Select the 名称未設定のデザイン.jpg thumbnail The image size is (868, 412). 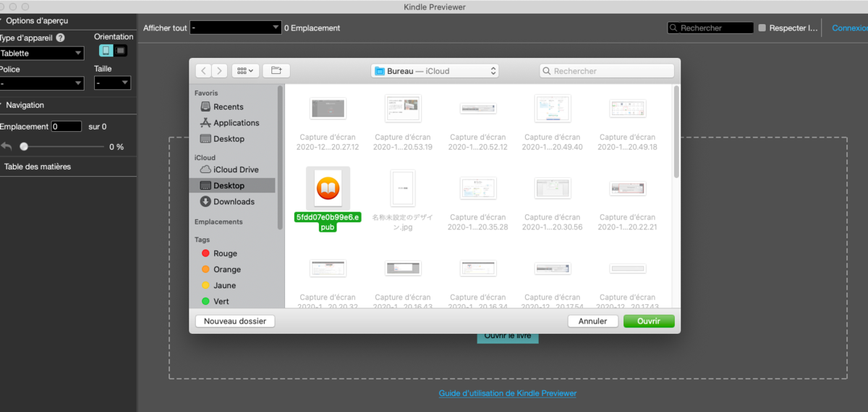point(403,188)
